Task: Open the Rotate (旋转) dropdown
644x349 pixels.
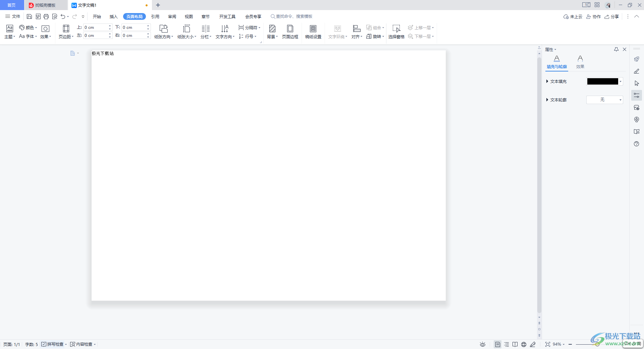Action: (375, 36)
